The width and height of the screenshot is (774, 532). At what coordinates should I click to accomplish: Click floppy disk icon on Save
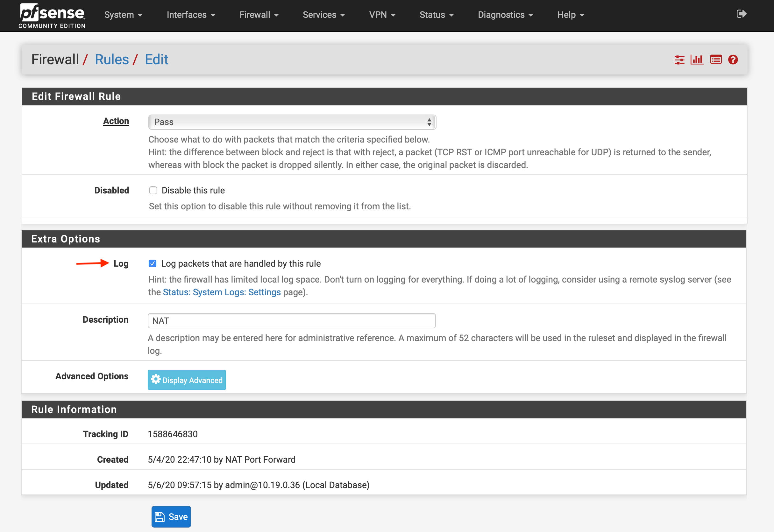[160, 517]
